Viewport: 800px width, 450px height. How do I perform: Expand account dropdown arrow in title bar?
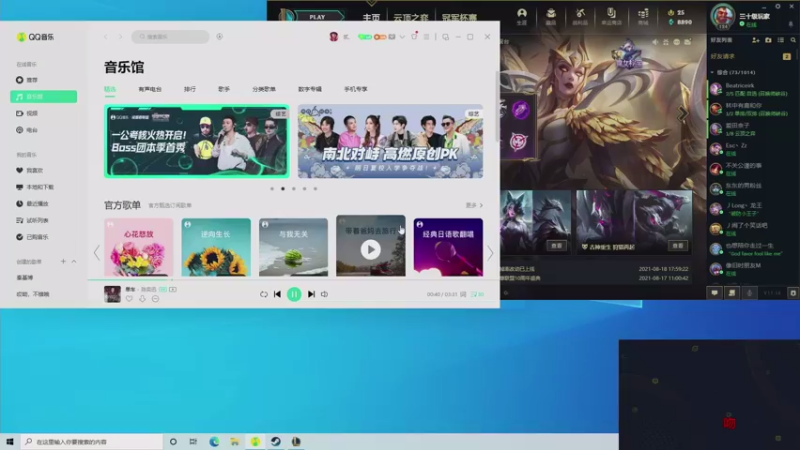pos(402,37)
